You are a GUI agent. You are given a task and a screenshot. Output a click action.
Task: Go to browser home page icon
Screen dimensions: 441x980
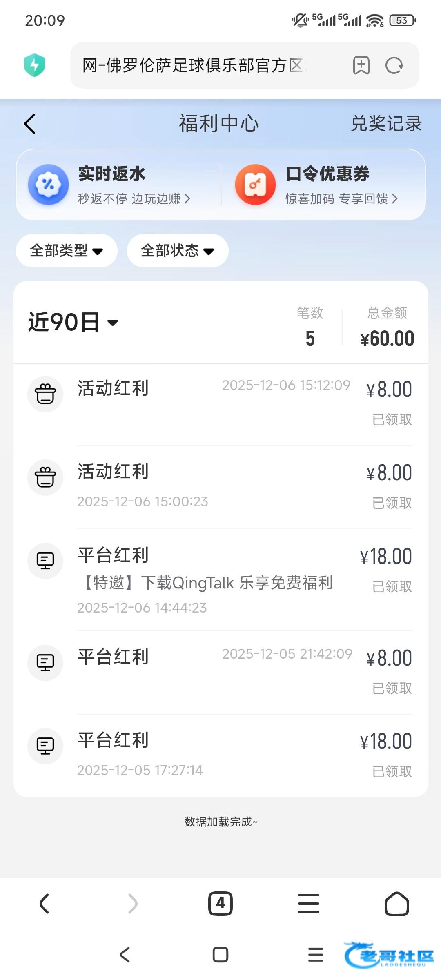[396, 903]
